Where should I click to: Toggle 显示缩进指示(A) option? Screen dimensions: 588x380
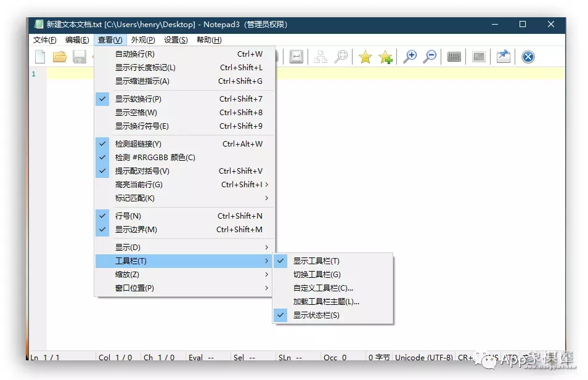[185, 81]
